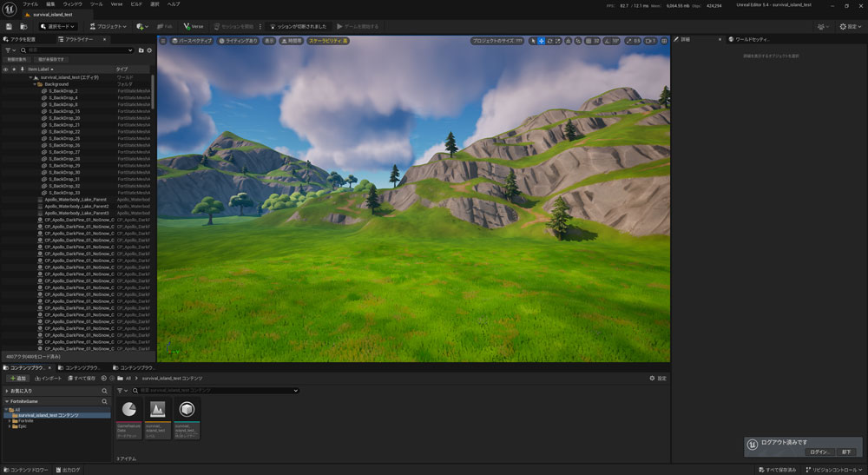Open the ファイル menu
This screenshot has width=868, height=475.
(30, 3)
